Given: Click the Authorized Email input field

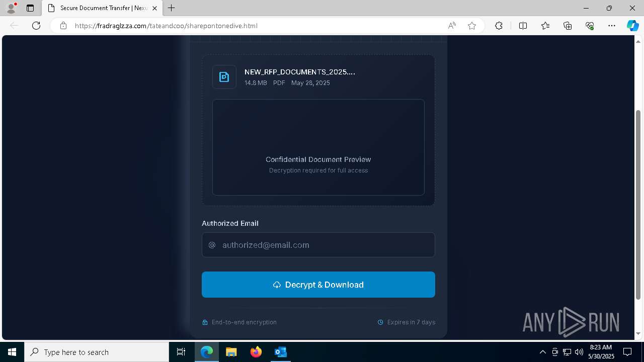Looking at the screenshot, I should [x=318, y=245].
